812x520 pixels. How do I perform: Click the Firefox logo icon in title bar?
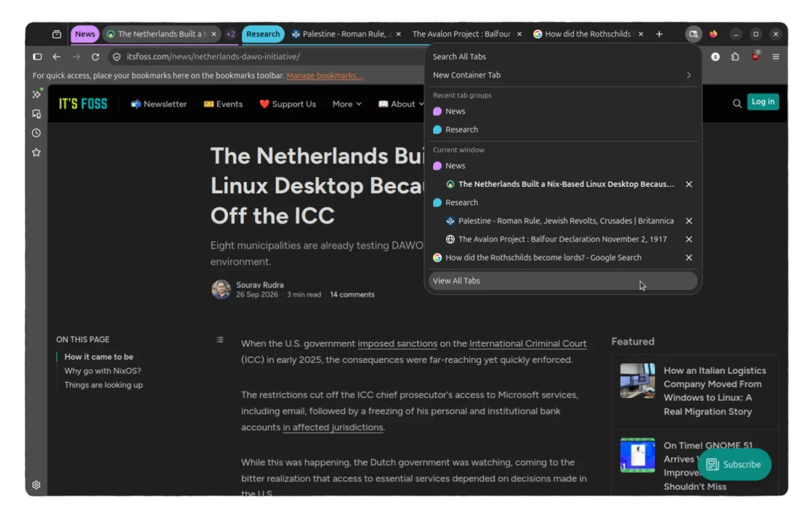click(x=713, y=34)
